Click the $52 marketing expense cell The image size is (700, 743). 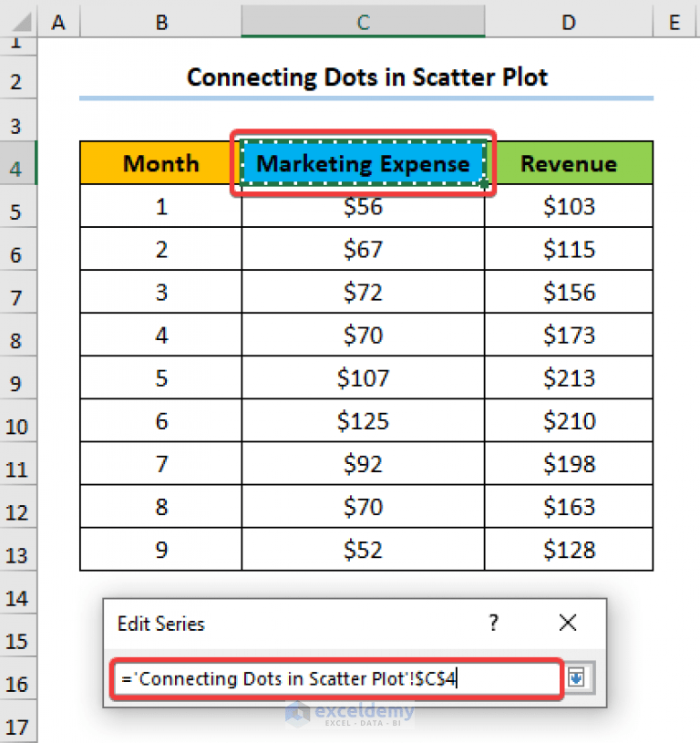[364, 550]
